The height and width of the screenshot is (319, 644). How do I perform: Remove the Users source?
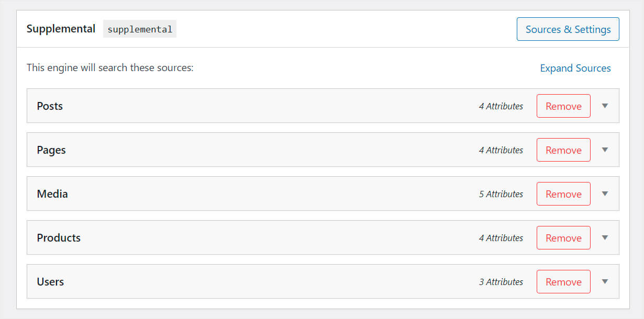[x=563, y=282]
